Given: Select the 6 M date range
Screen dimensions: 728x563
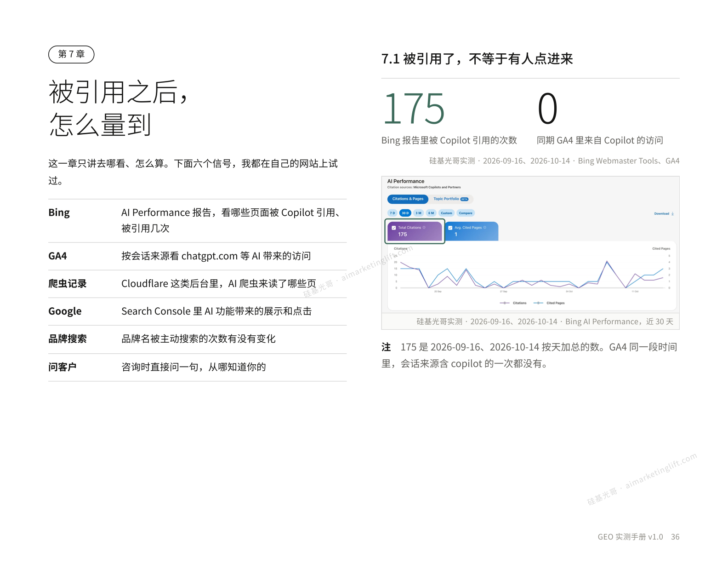Looking at the screenshot, I should point(431,213).
